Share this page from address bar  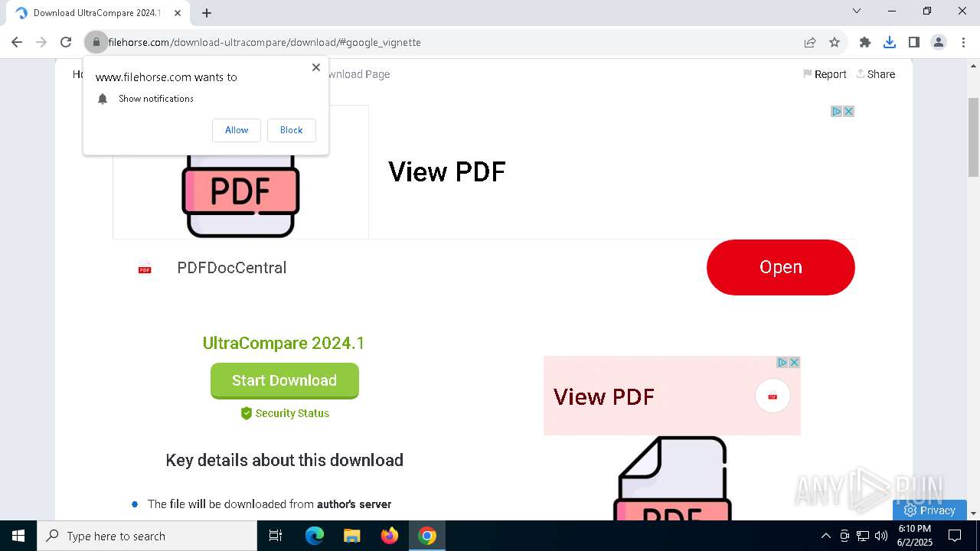[x=810, y=42]
